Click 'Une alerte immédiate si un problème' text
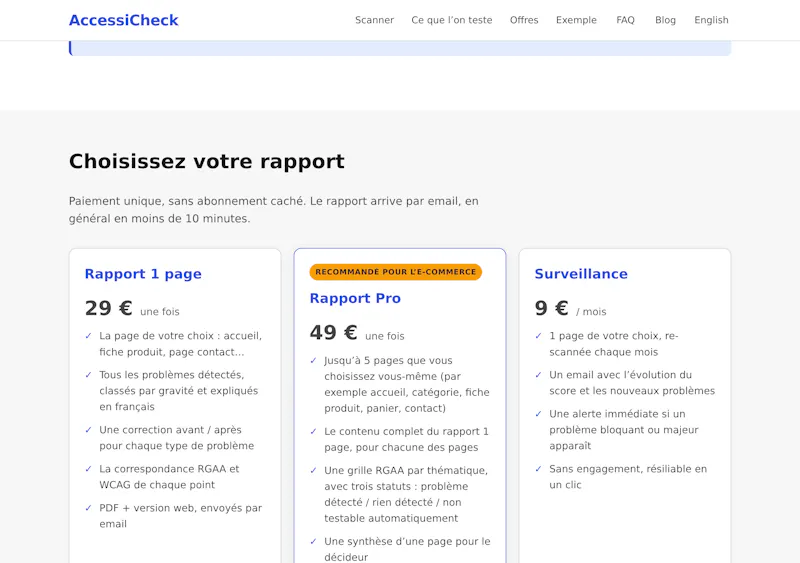Screen dimensions: 800x563 623,430
